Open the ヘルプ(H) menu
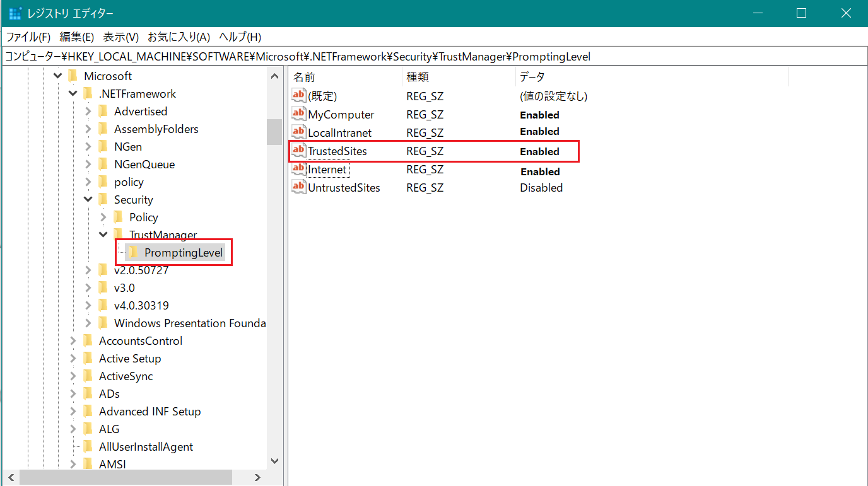Image resolution: width=868 pixels, height=486 pixels. (x=240, y=37)
